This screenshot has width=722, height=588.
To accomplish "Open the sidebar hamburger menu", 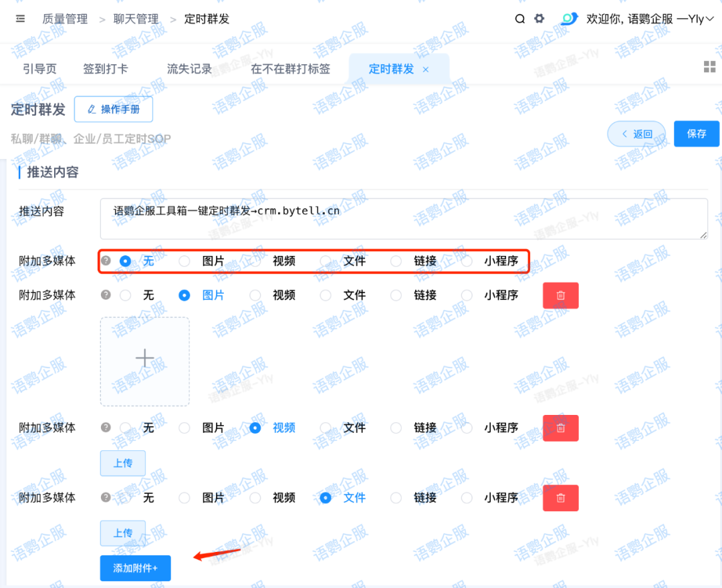I will pos(20,19).
